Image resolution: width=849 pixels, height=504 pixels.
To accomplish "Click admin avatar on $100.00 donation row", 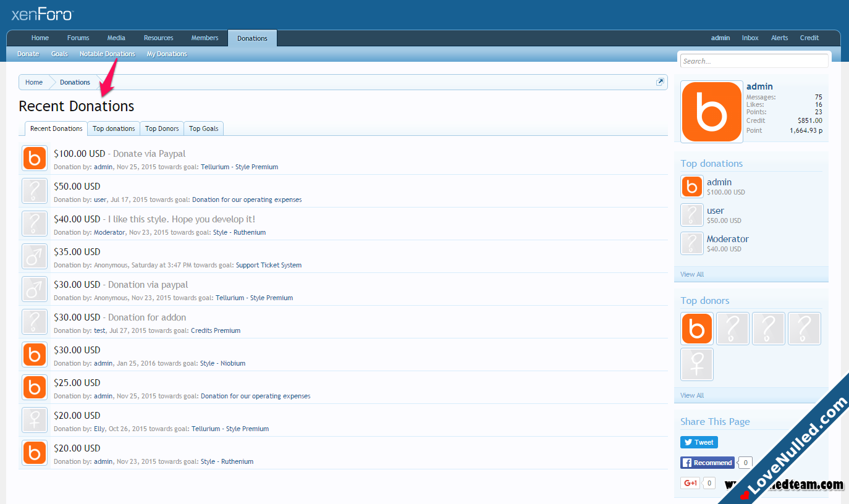I will pyautogui.click(x=35, y=159).
